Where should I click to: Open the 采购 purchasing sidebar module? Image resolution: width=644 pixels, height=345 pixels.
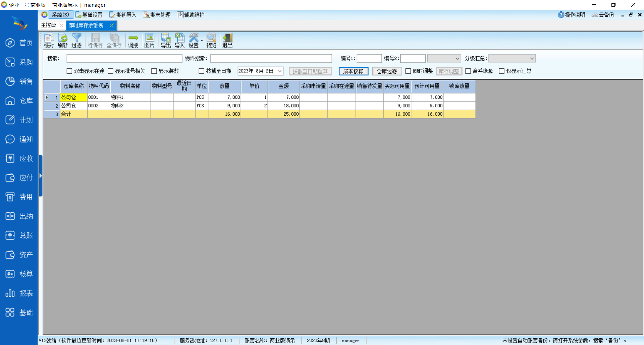19,62
